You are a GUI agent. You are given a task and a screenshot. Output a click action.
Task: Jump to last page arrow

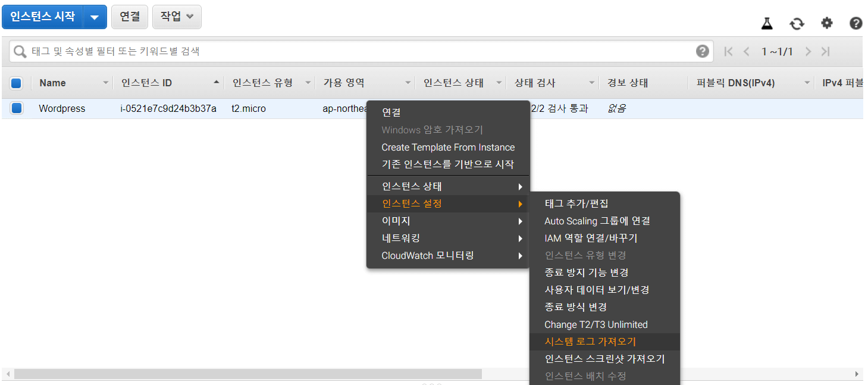(825, 51)
